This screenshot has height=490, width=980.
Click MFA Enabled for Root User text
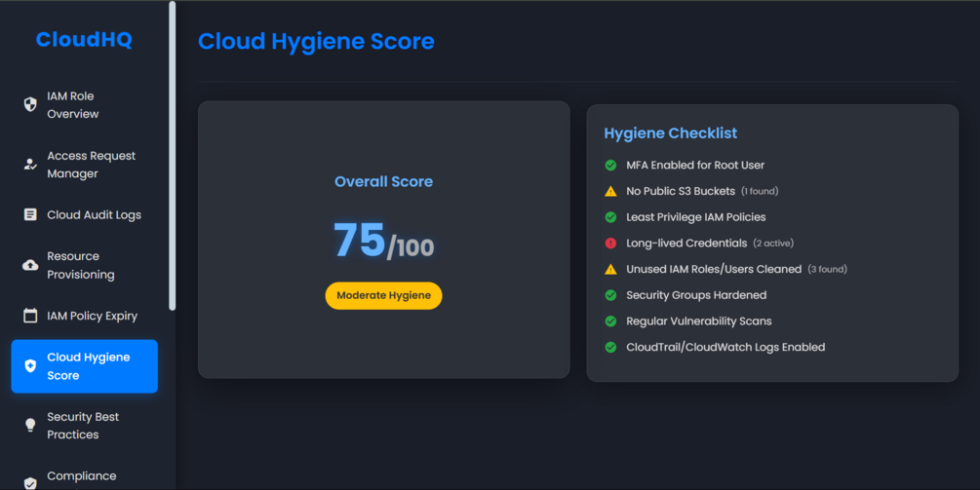click(695, 166)
